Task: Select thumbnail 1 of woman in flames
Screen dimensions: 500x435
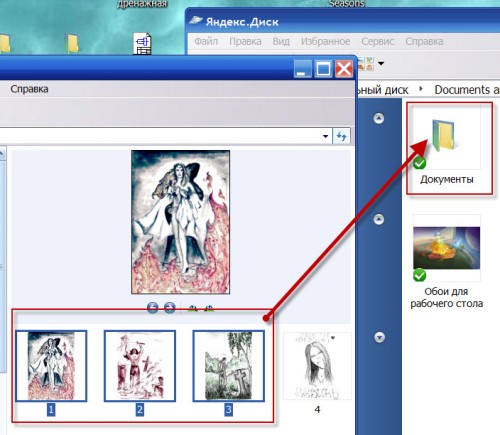Action: point(51,366)
